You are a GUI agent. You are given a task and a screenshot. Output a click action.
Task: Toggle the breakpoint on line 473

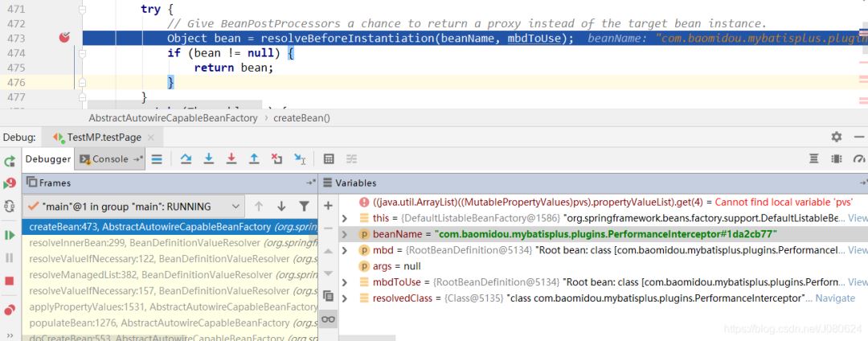[x=64, y=38]
